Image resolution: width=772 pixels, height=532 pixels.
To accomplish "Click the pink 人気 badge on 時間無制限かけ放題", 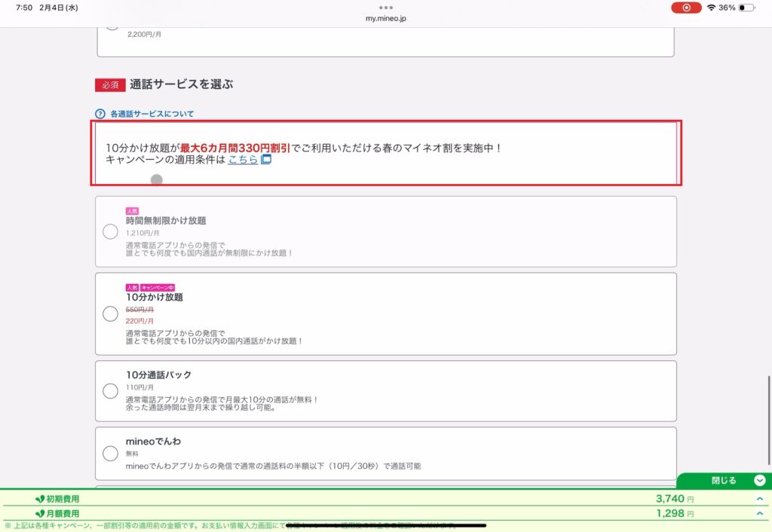I will [132, 211].
